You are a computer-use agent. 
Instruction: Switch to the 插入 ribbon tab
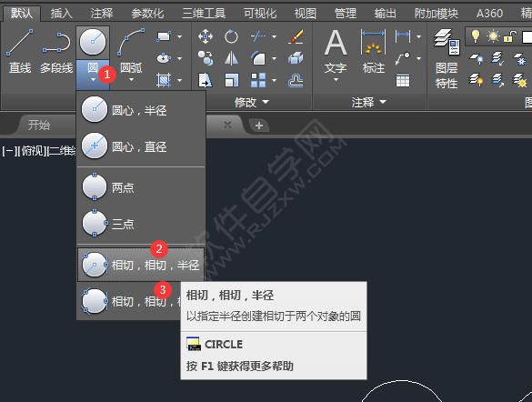pos(62,14)
